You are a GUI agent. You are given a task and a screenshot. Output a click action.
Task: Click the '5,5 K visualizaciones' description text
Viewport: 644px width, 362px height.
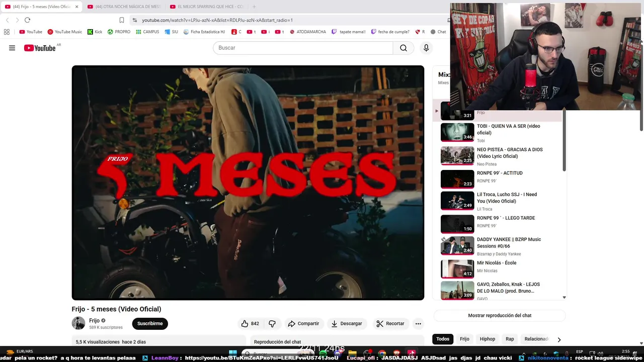98,342
